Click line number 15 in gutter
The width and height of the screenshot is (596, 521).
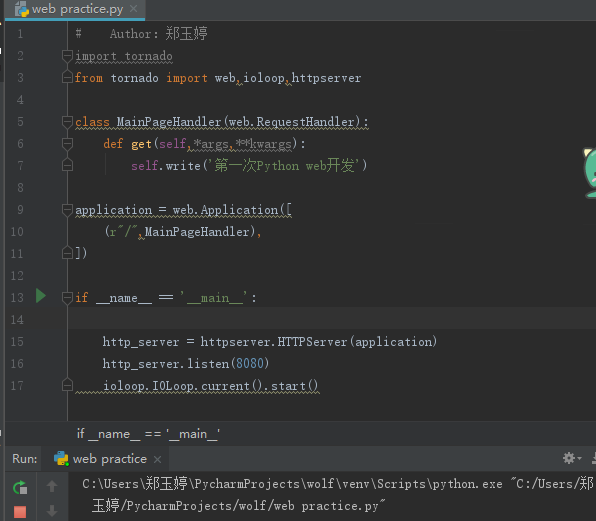[17, 342]
